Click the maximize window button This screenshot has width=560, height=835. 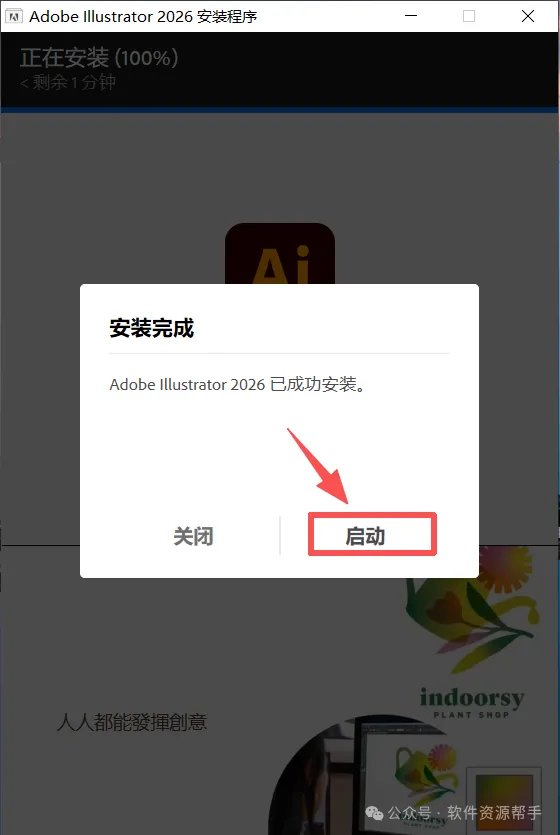[x=469, y=16]
